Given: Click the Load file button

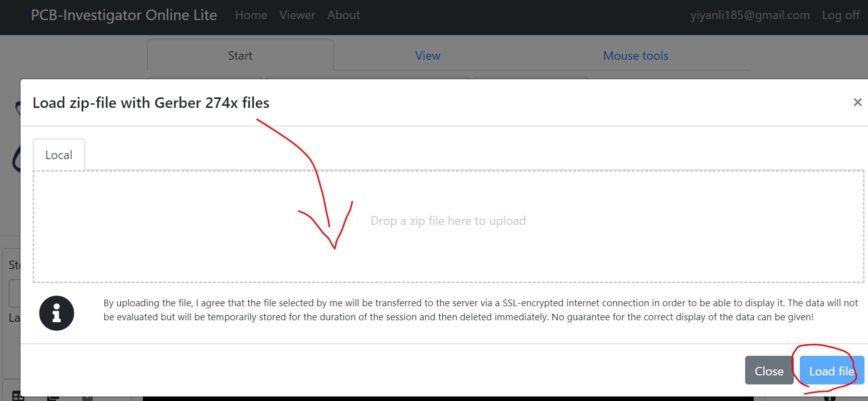Looking at the screenshot, I should 831,370.
